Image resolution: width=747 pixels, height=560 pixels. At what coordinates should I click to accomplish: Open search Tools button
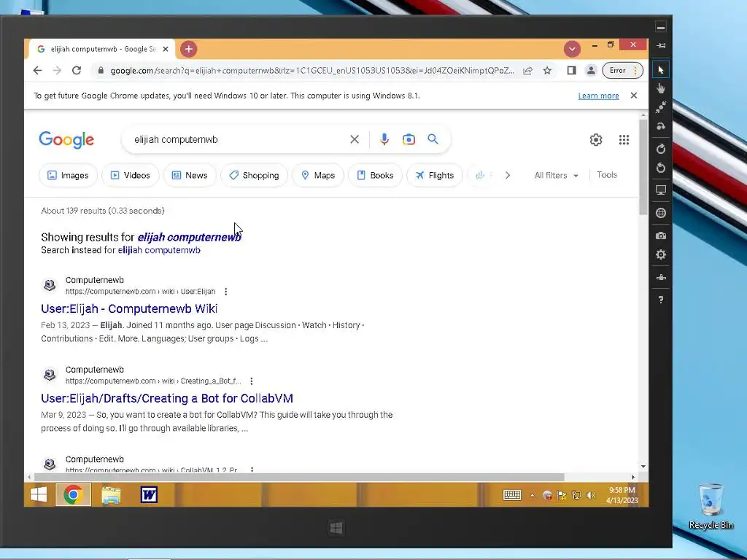click(x=607, y=175)
